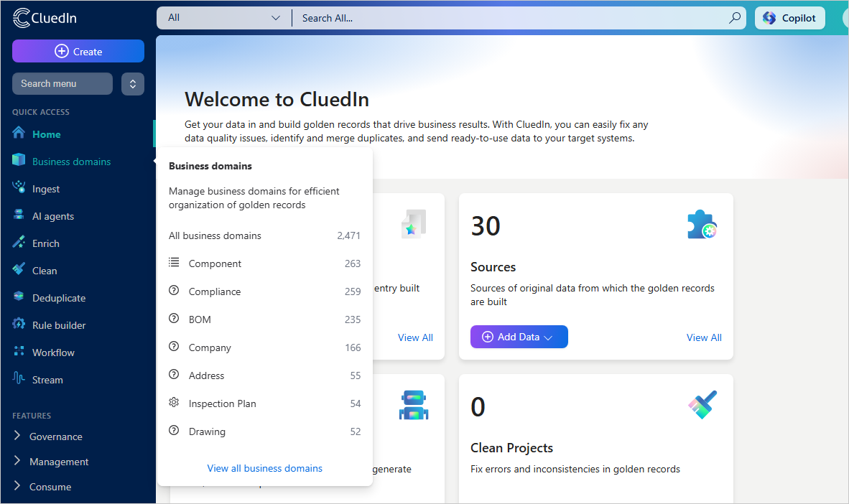The image size is (849, 504).
Task: Open AI agents in sidebar
Action: [53, 216]
